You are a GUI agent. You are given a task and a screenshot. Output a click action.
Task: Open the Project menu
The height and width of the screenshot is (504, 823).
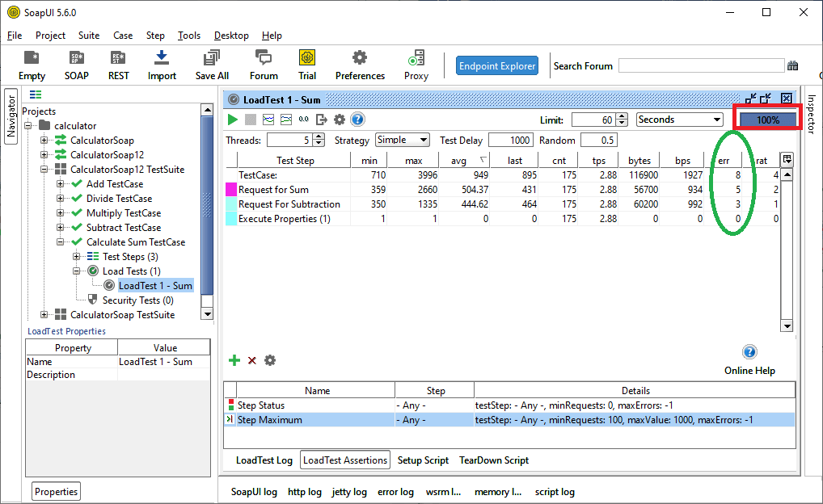(50, 36)
